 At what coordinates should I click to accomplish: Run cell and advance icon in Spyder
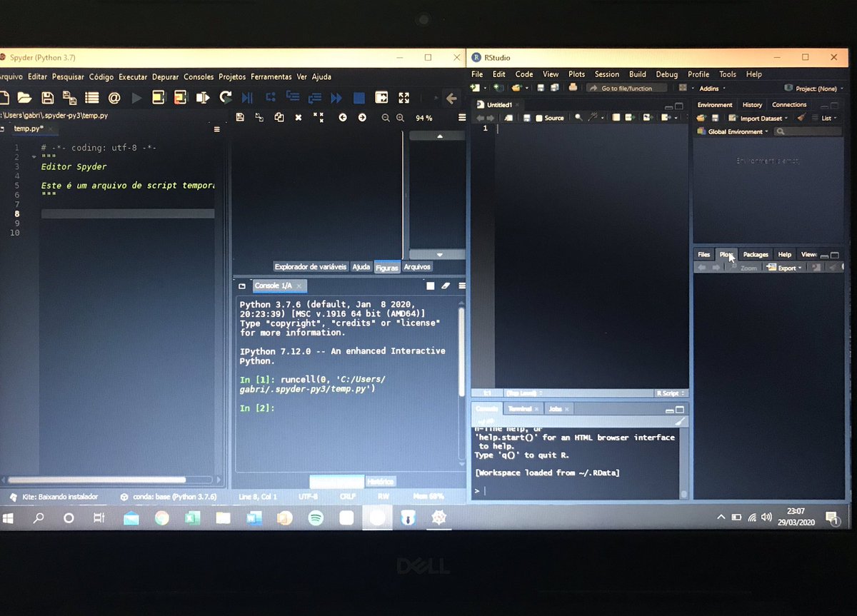[x=181, y=98]
